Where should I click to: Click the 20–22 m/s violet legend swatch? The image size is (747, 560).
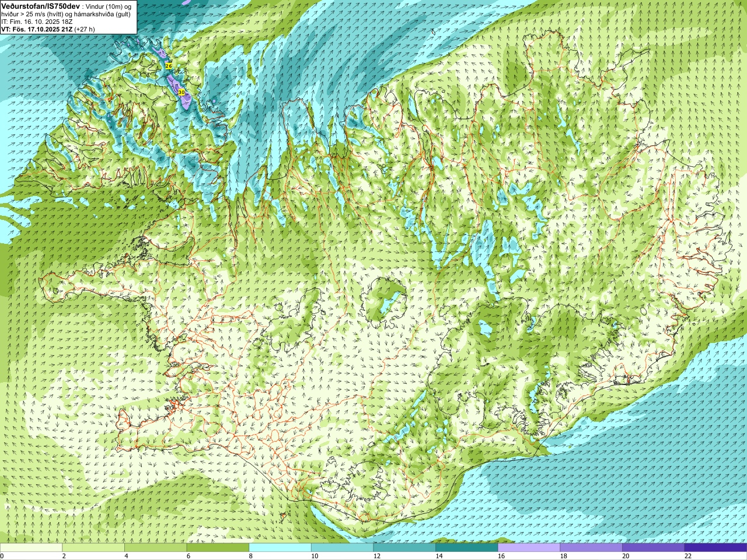(654, 548)
